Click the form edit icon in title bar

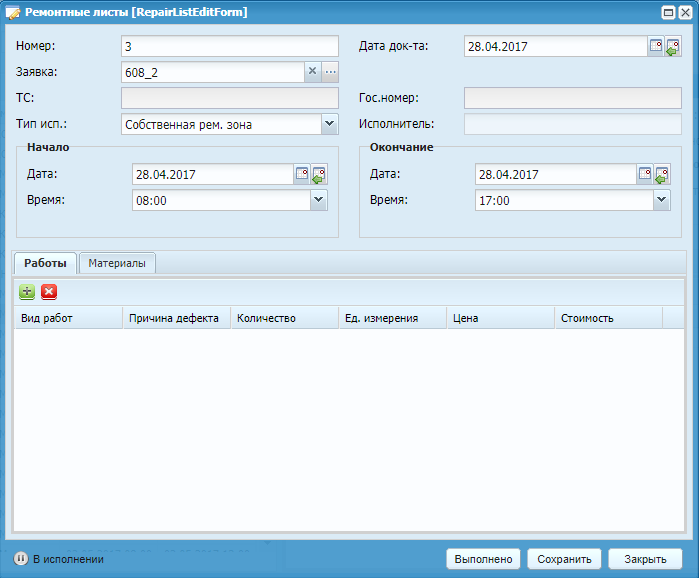point(12,12)
